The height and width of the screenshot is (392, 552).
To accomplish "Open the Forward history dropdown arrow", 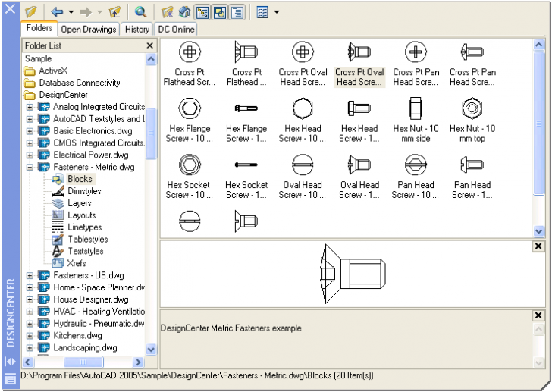I will (x=99, y=12).
